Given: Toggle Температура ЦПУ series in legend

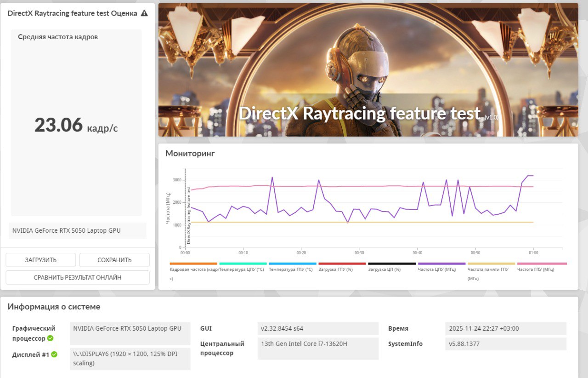Looking at the screenshot, I should coord(242,269).
